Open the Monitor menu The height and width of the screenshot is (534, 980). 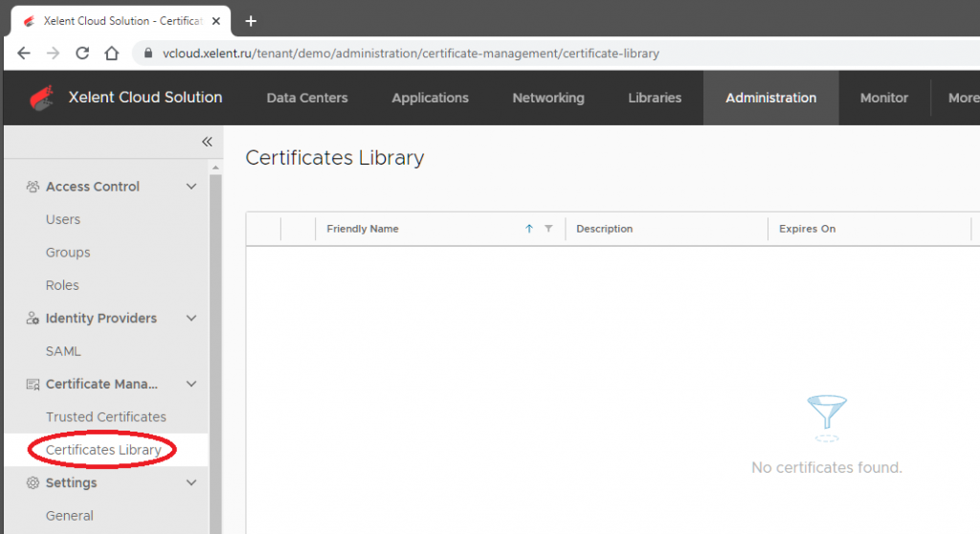click(x=883, y=99)
